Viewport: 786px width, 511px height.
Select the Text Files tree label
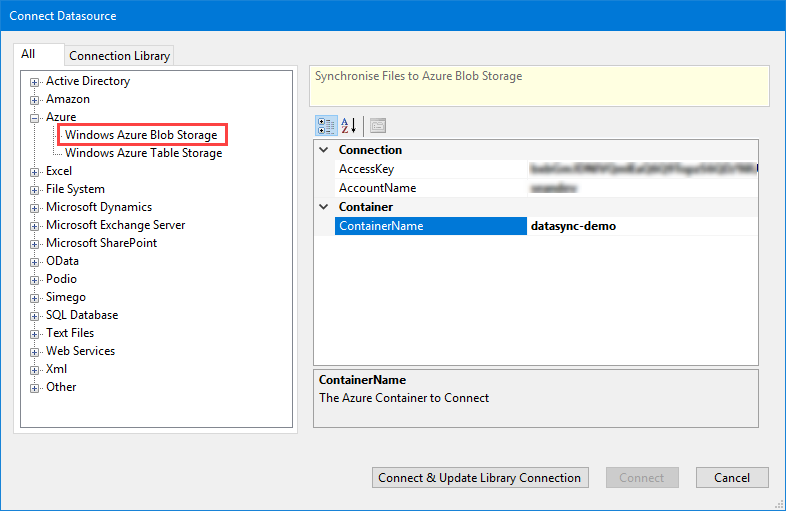(70, 333)
